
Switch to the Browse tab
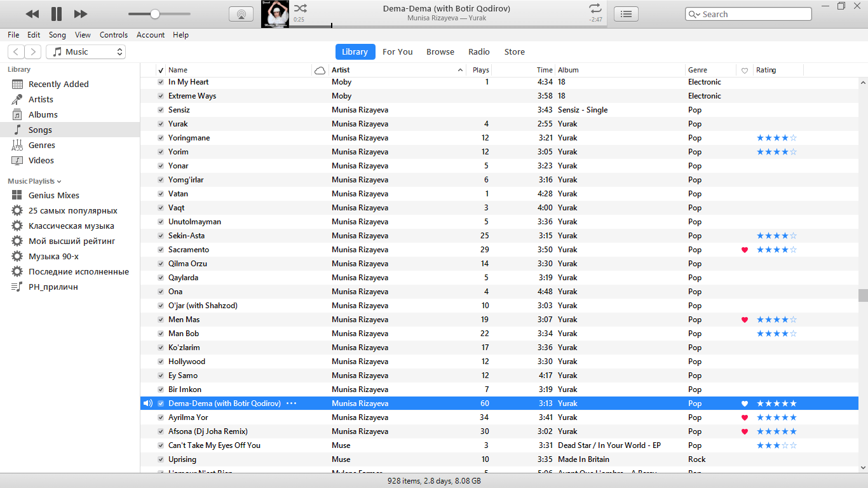click(440, 52)
